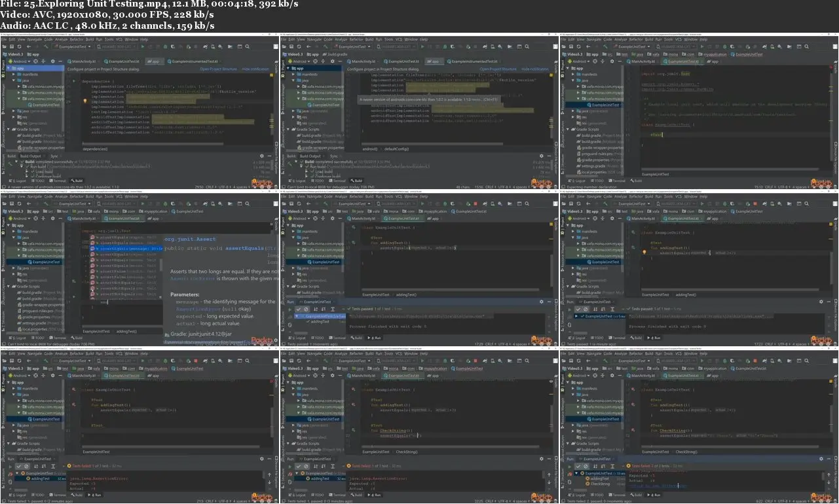Click the lightbulb in the dependencies{} frame gutter
Viewport: 839px width, 504px height.
pos(85,101)
